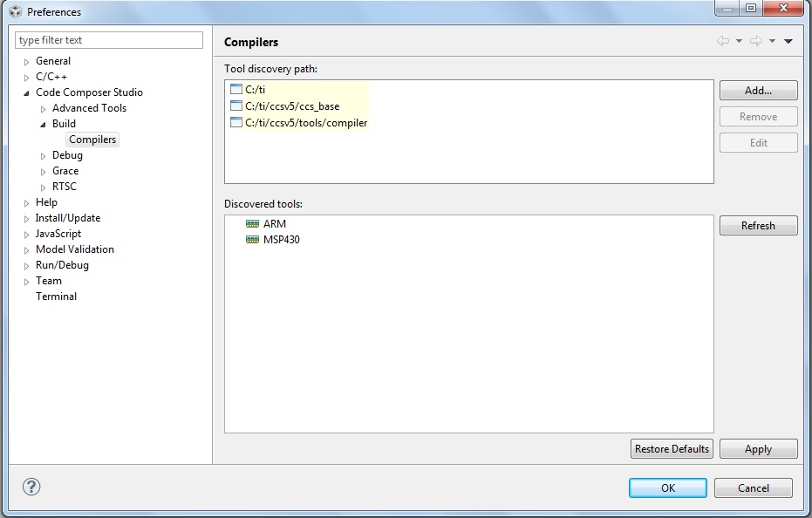Select the Compilers tree item
This screenshot has width=812, height=518.
(x=92, y=140)
